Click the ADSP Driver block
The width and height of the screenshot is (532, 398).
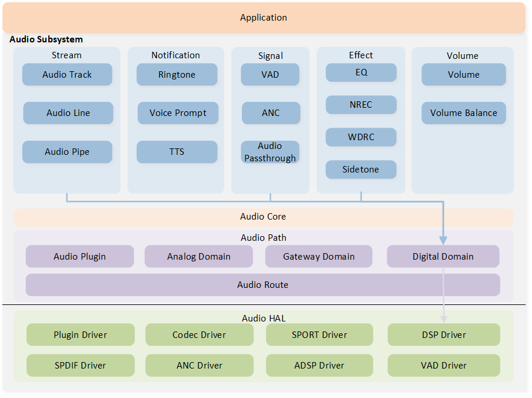coord(320,366)
